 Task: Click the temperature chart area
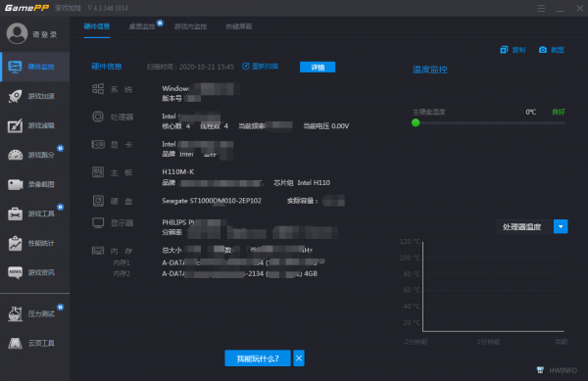(x=493, y=287)
